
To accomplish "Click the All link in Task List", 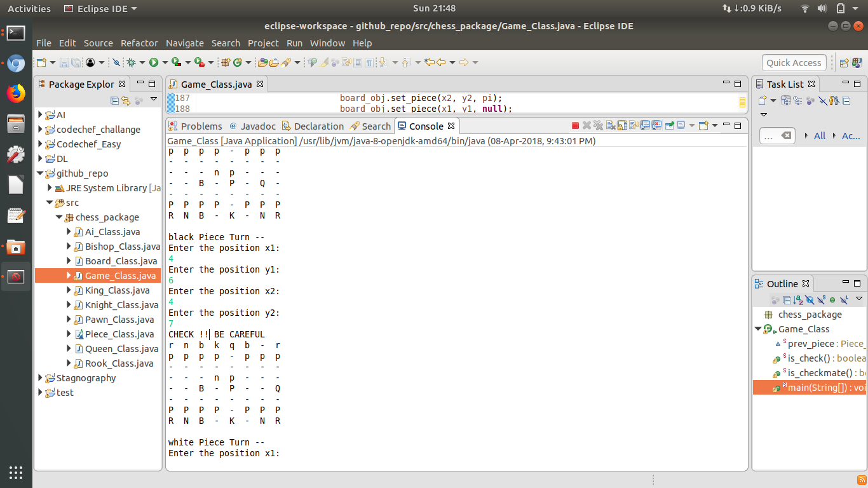I will tap(820, 135).
